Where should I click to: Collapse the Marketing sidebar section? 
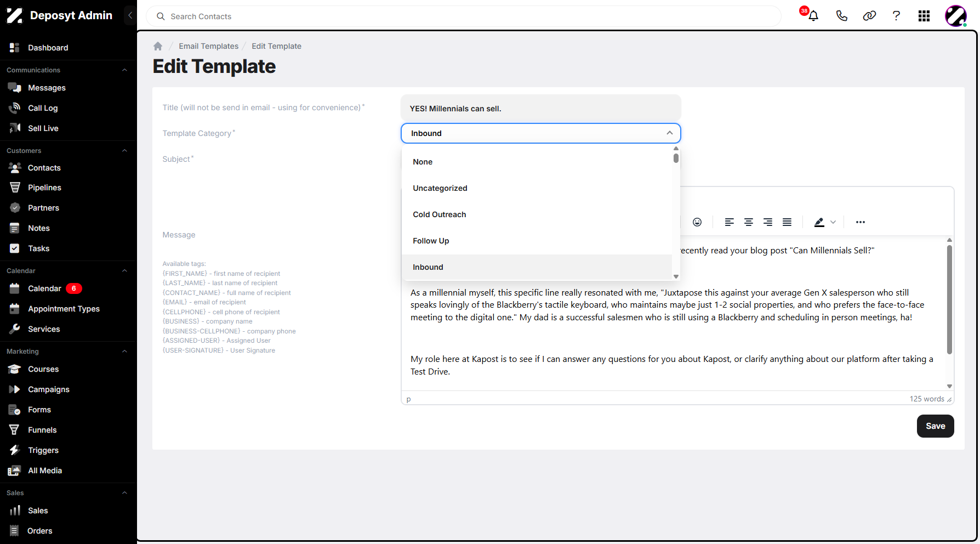coord(124,352)
